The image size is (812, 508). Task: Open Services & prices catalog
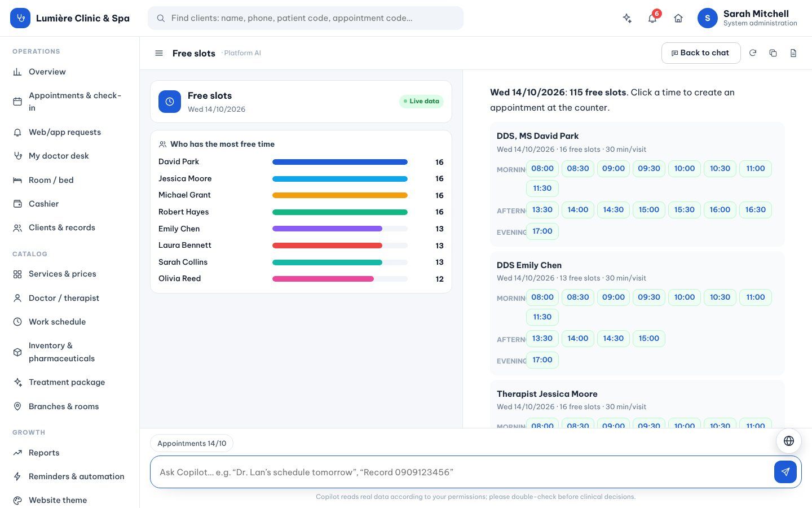click(70, 274)
